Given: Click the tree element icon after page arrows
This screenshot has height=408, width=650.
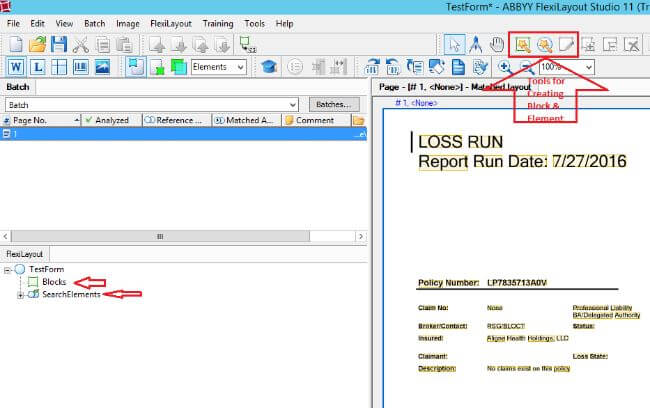Looking at the screenshot, I should point(247,44).
